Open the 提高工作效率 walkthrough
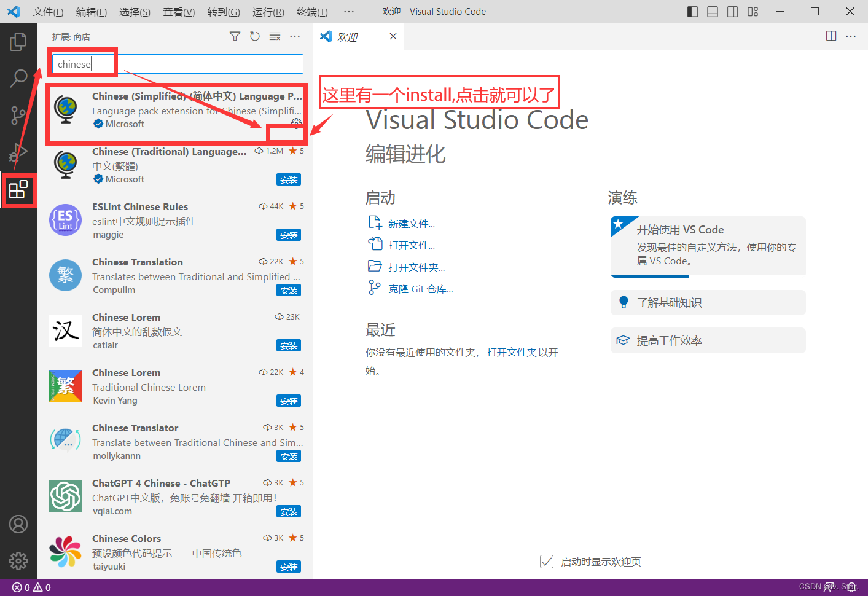 pyautogui.click(x=708, y=340)
